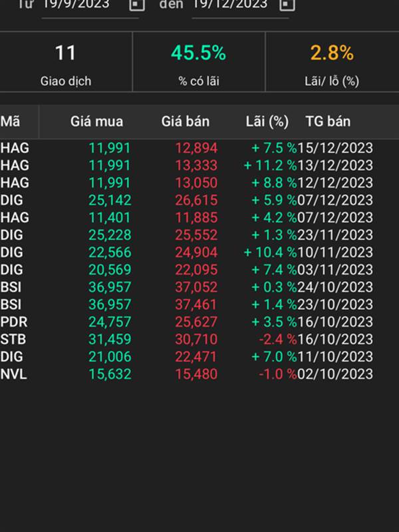Click the sell price 37,461
The width and height of the screenshot is (399, 532).
[196, 304]
